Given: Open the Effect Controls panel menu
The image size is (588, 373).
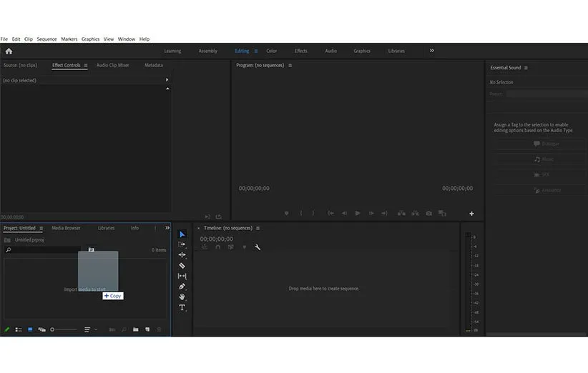Looking at the screenshot, I should click(86, 65).
